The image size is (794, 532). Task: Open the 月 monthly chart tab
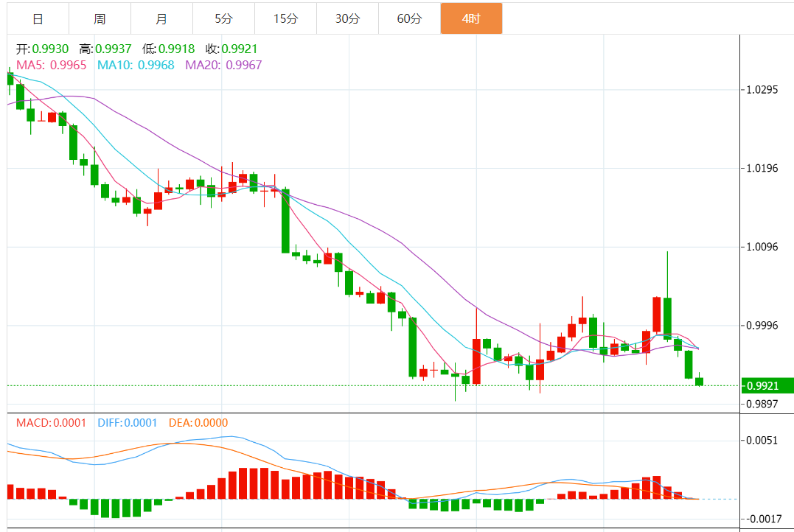click(x=161, y=18)
